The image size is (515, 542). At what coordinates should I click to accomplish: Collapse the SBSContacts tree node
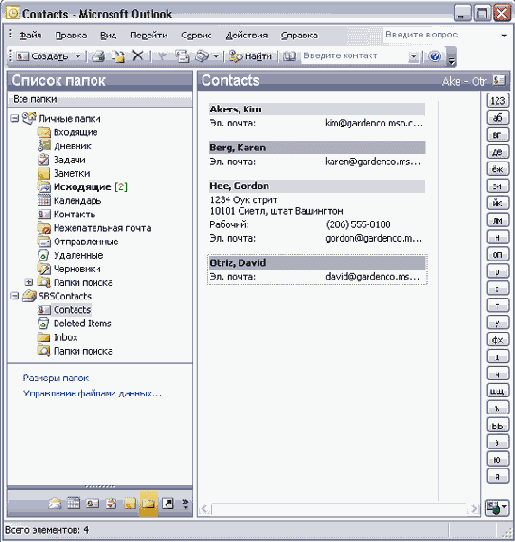(x=14, y=296)
